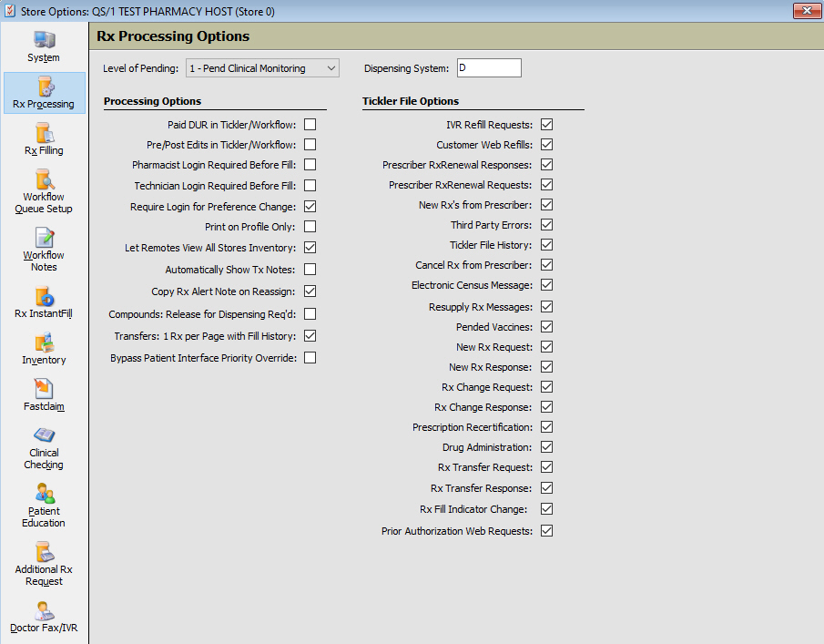This screenshot has height=644, width=824.
Task: Uncheck New Rx Response checkbox
Action: [x=546, y=367]
